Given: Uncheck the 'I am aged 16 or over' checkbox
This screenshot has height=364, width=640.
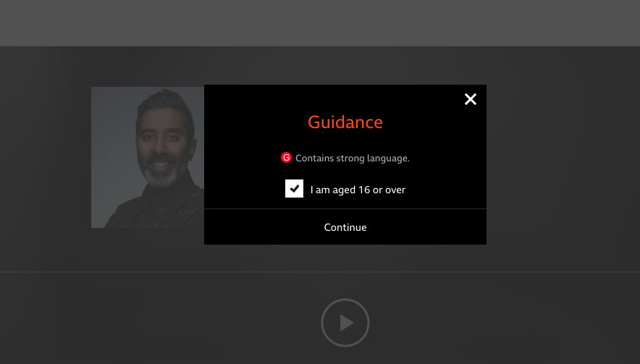Looking at the screenshot, I should coord(294,189).
